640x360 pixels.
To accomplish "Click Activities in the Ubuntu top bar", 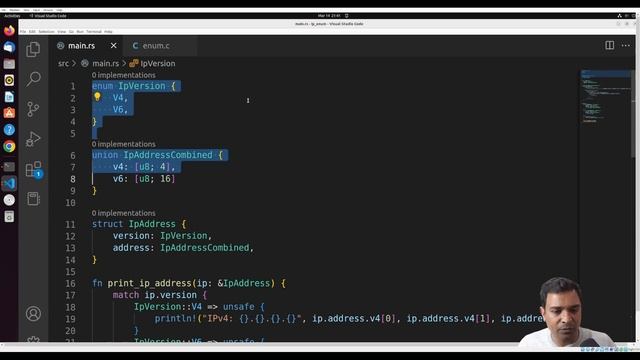I will click(x=12, y=16).
